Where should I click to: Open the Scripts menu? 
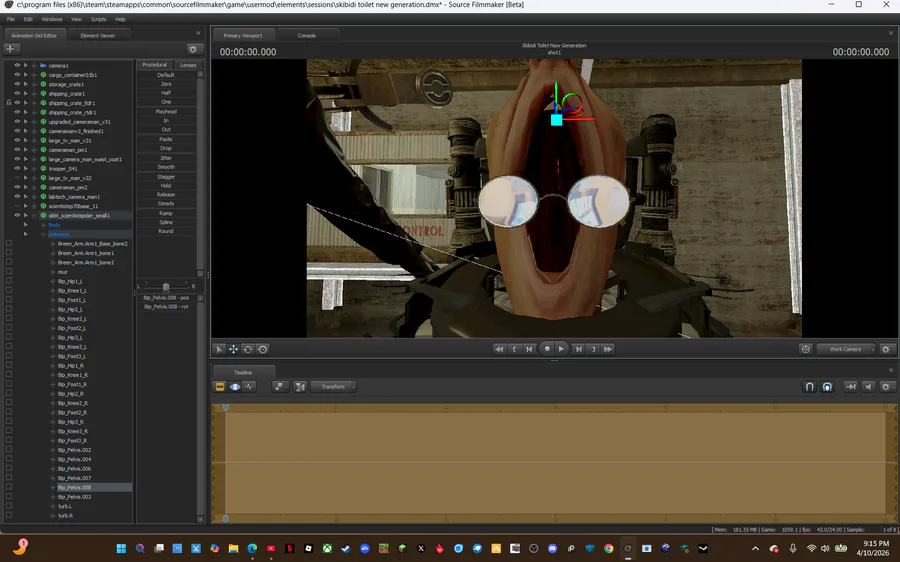pos(98,19)
